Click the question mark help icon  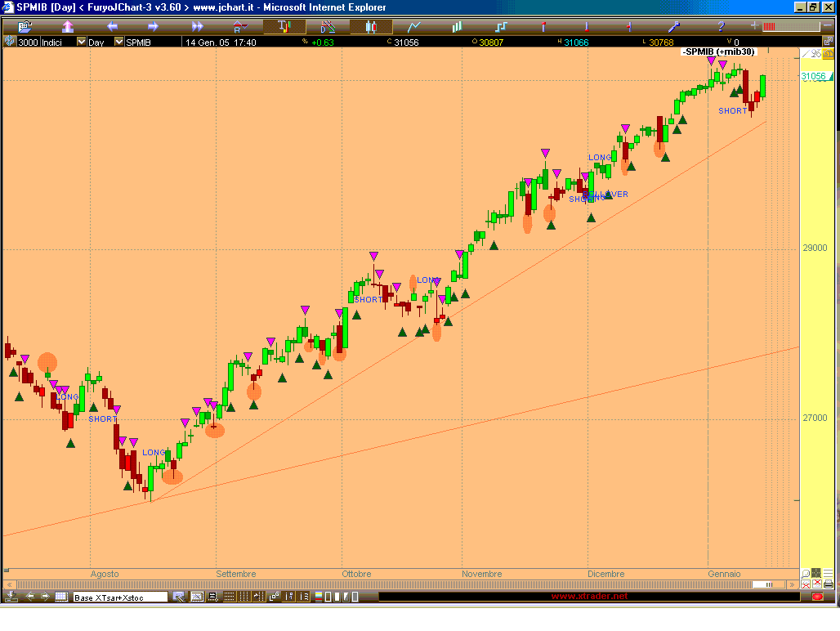coord(721,27)
